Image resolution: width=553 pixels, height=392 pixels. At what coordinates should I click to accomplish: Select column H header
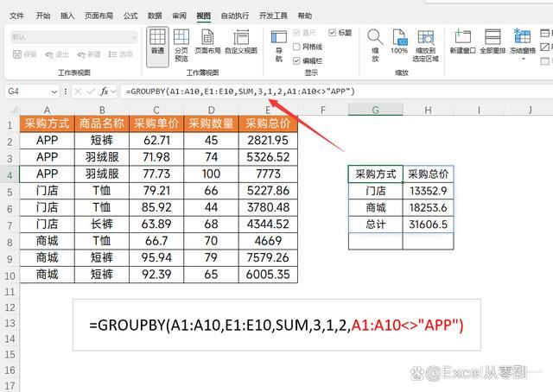[428, 110]
